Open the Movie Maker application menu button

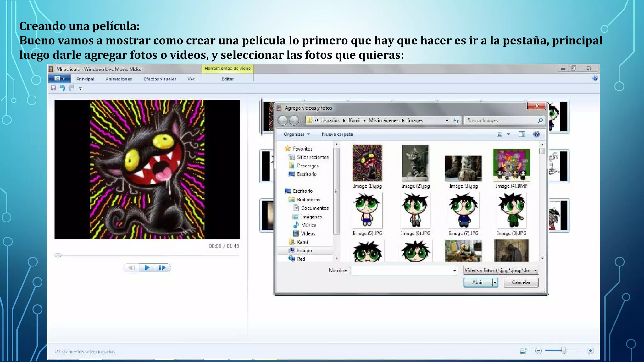coord(60,79)
